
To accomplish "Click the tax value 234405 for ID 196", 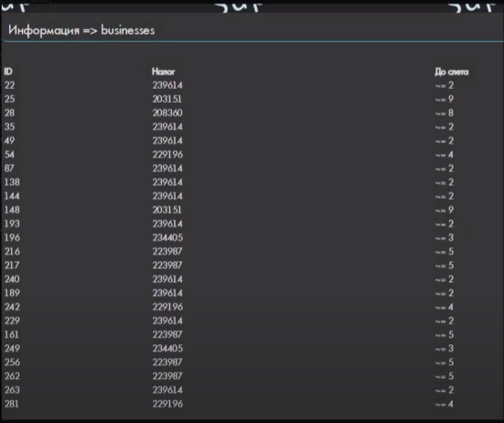I will [167, 237].
